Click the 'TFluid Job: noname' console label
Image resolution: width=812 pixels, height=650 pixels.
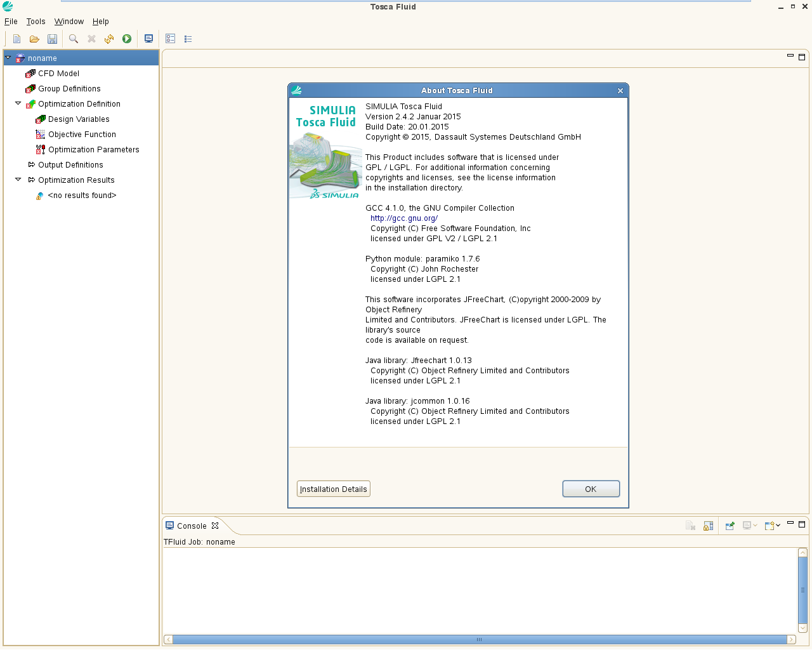[199, 542]
